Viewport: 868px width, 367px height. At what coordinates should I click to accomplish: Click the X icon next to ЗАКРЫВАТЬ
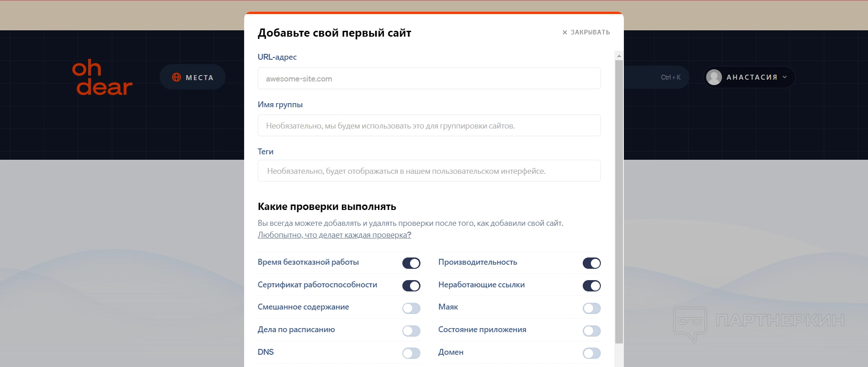565,33
